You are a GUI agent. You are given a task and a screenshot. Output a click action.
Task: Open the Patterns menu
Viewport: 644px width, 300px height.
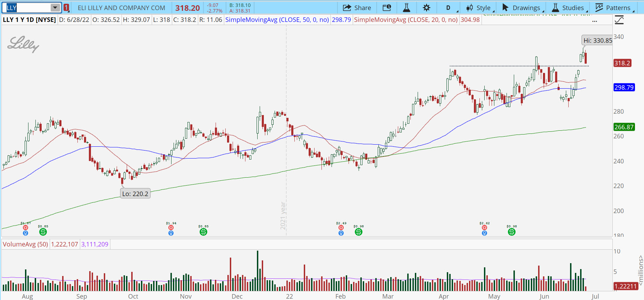coord(614,8)
